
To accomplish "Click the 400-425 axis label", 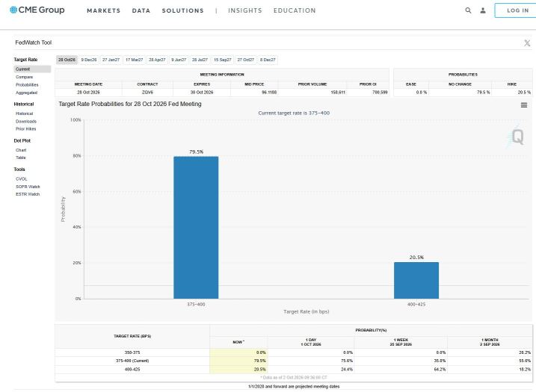I will [416, 304].
